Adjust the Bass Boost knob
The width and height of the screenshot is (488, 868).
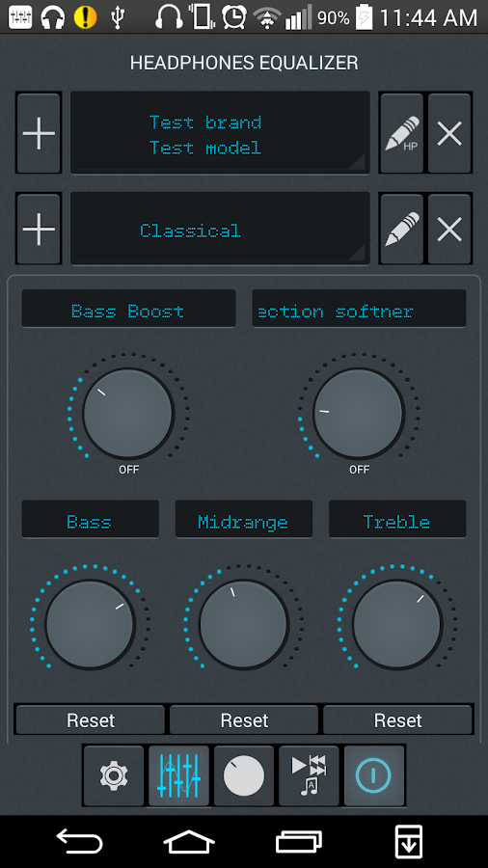click(128, 414)
